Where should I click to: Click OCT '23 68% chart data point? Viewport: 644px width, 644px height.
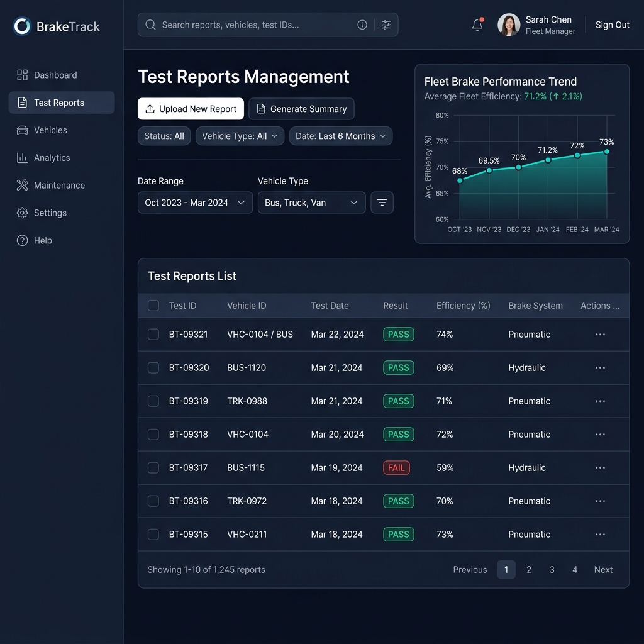click(460, 180)
